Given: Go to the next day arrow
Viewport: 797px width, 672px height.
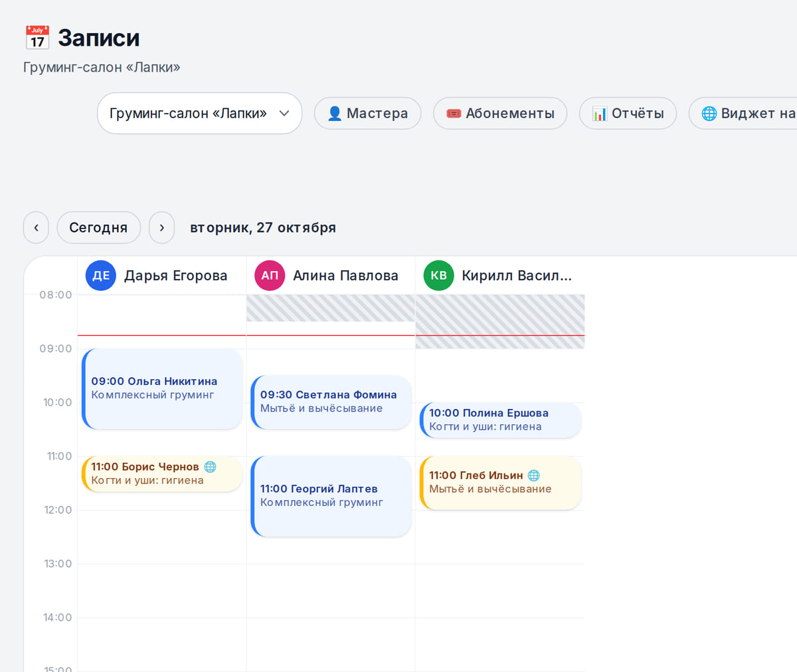Looking at the screenshot, I should pos(161,228).
